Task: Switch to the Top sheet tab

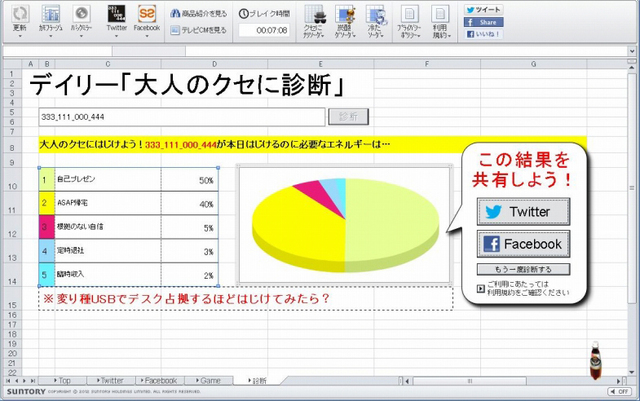Action: 64,381
